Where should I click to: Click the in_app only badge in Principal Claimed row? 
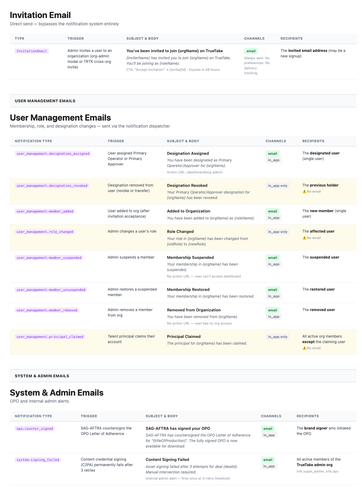tap(278, 337)
